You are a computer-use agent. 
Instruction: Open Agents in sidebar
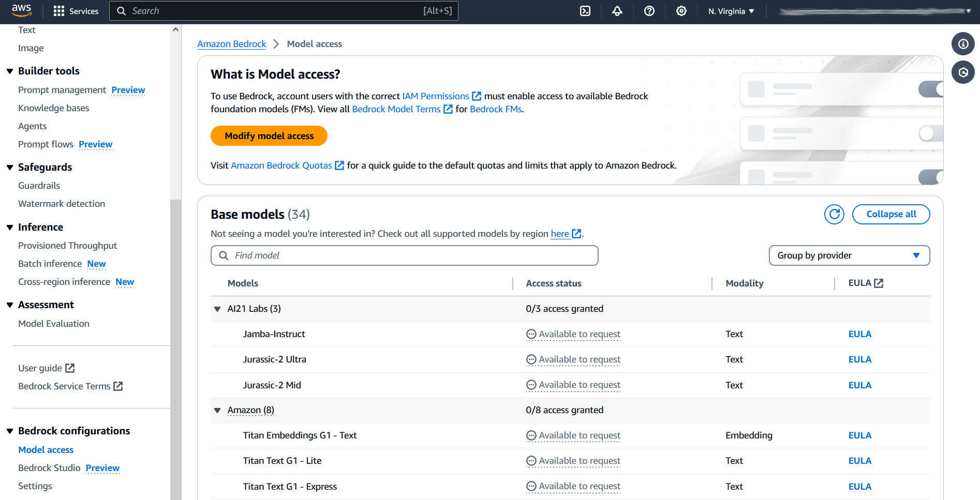pos(32,126)
